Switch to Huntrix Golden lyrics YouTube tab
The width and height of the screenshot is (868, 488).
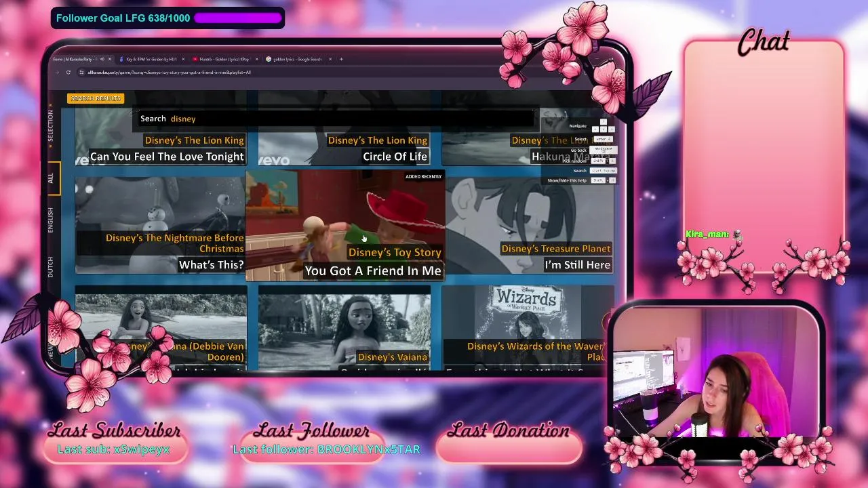pos(224,59)
